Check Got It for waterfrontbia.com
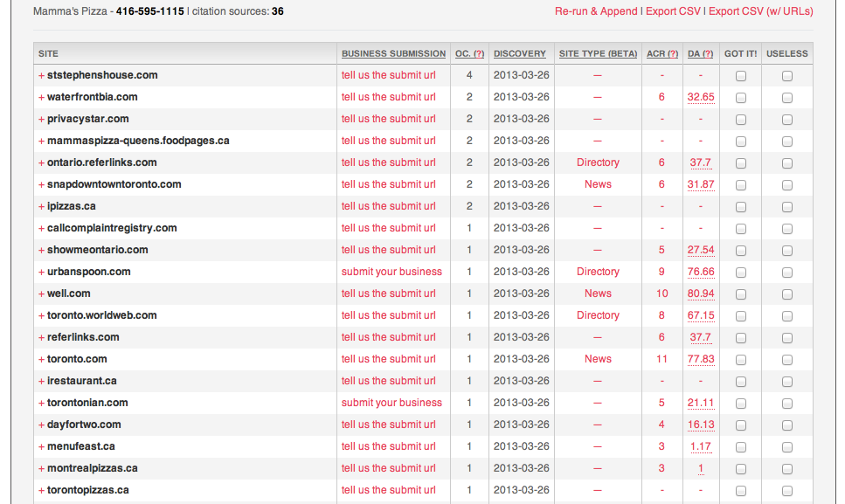 pyautogui.click(x=741, y=98)
